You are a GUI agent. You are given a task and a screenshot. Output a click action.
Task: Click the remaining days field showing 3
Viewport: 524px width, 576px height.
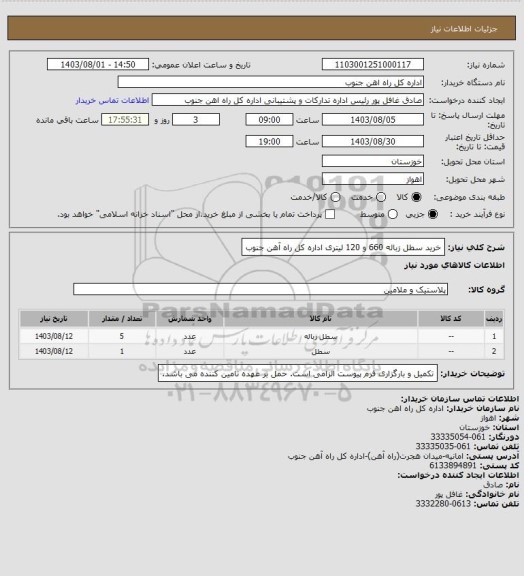tap(196, 119)
